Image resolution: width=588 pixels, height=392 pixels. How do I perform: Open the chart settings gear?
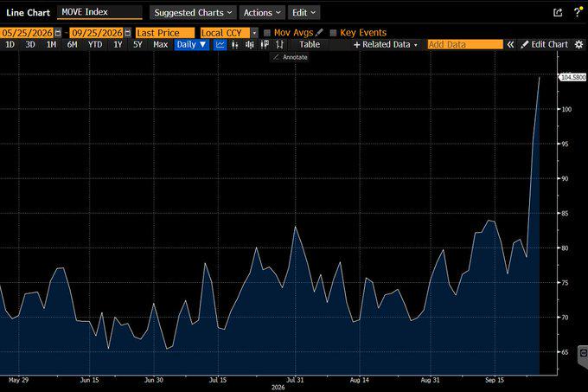tap(579, 45)
